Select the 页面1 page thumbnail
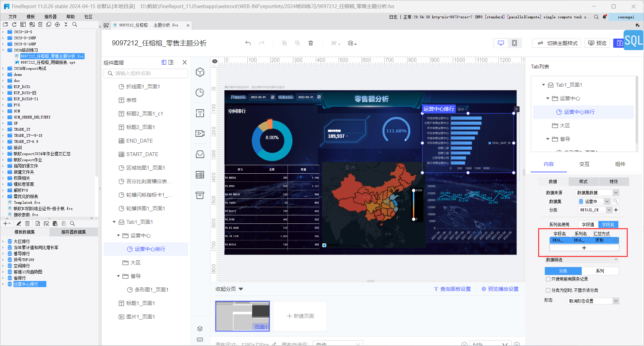Viewport: 644px width, 346px height. 243,316
